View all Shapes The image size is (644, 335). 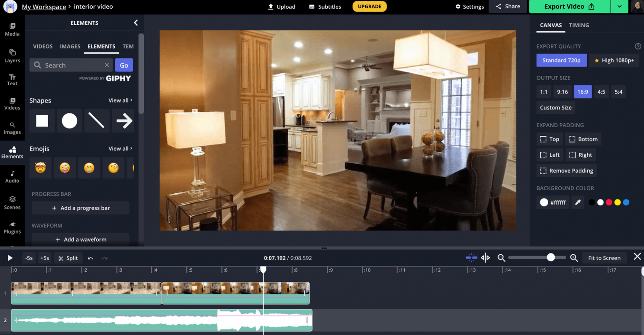tap(120, 100)
